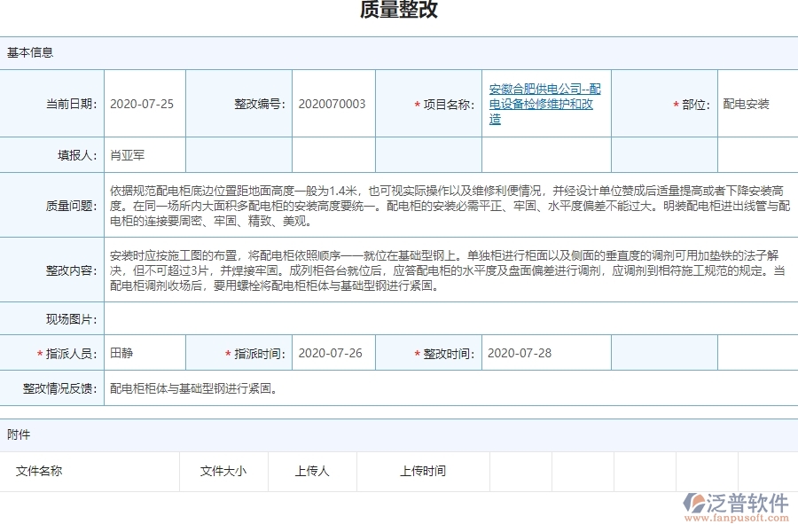Click inside the 整改内容 text area

click(x=443, y=271)
